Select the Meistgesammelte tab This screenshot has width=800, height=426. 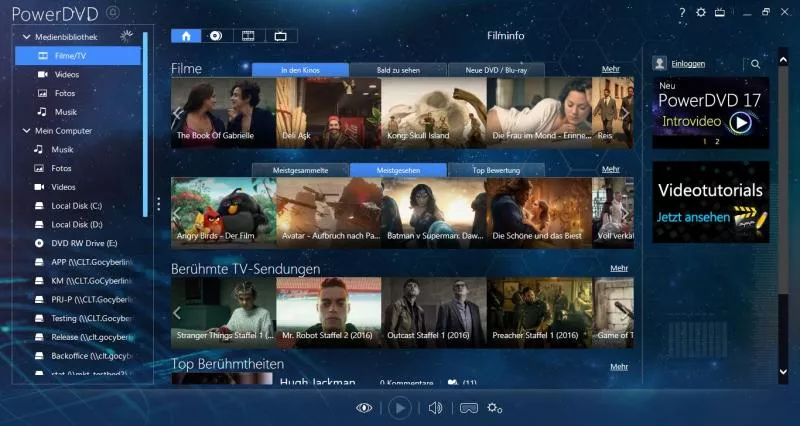tap(301, 170)
